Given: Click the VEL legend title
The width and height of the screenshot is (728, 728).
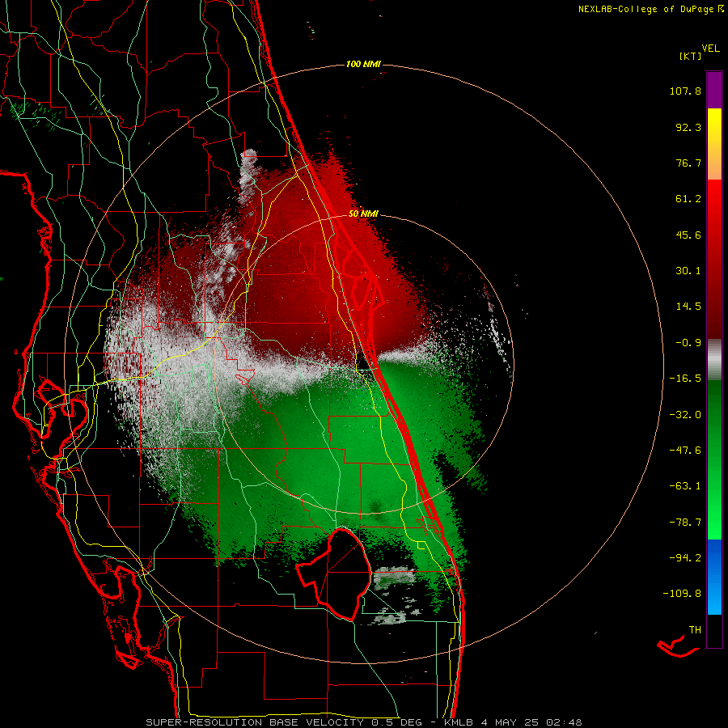Looking at the screenshot, I should 710,49.
